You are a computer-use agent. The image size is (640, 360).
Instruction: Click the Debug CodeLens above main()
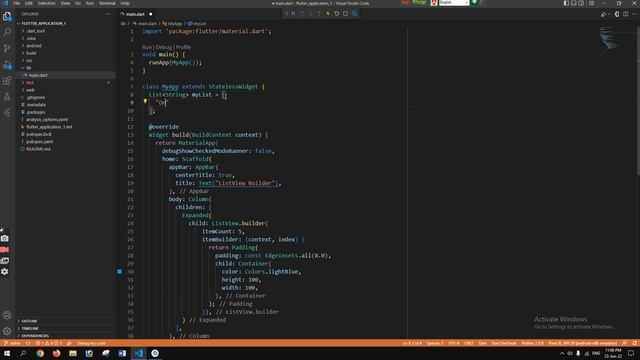[164, 47]
